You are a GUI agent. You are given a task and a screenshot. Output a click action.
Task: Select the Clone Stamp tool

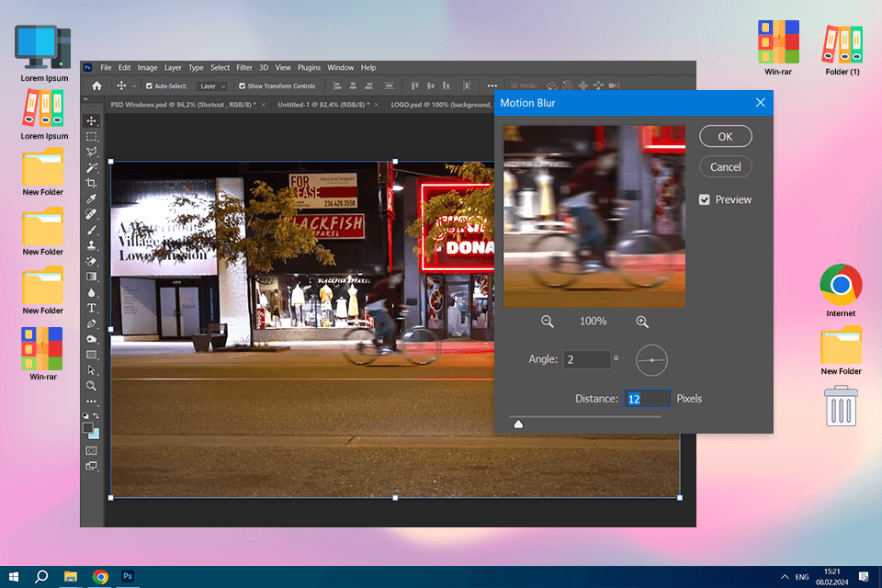click(x=91, y=245)
